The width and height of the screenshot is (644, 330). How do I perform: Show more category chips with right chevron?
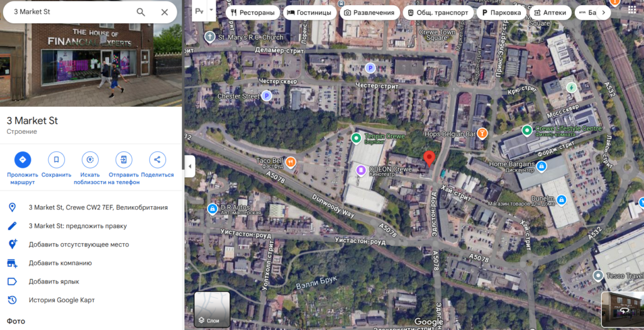pos(603,13)
